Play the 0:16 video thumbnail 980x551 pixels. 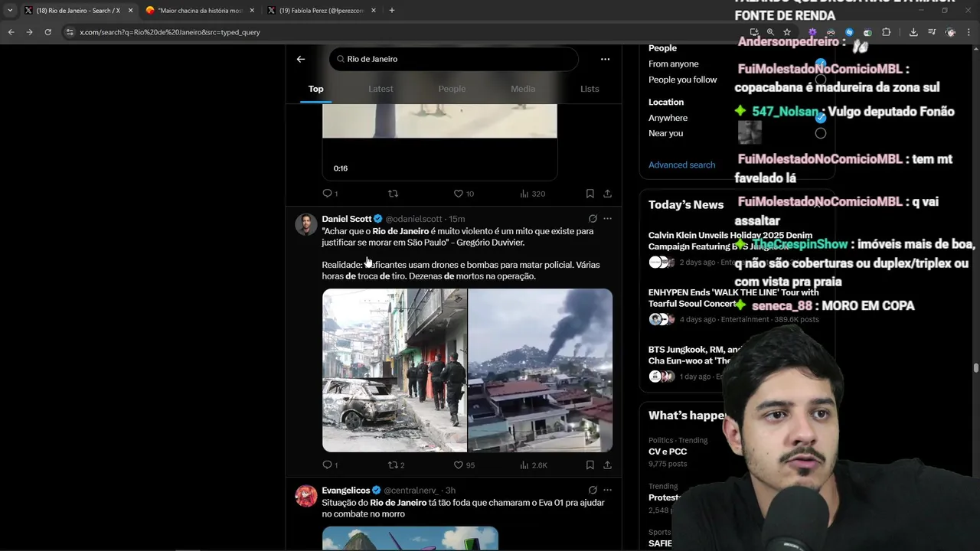click(x=439, y=142)
